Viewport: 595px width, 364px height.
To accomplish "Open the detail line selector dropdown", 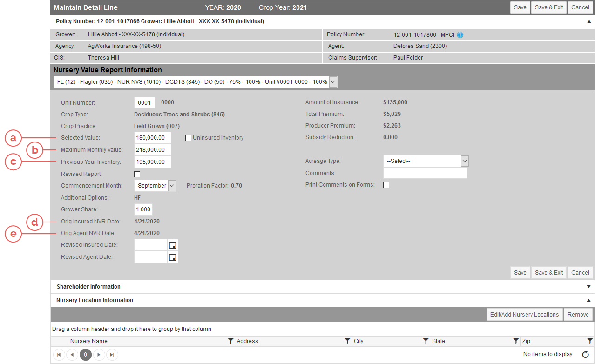I will point(332,82).
